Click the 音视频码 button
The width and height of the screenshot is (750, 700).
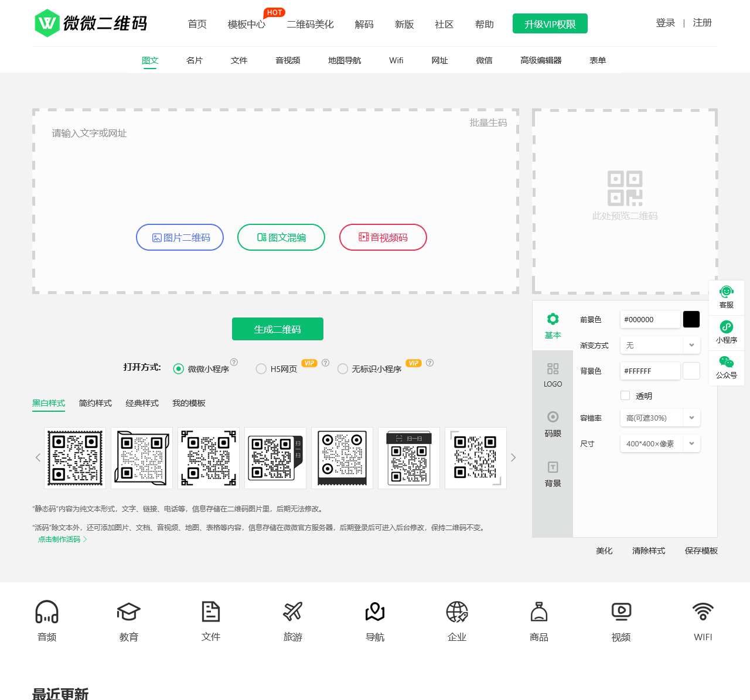383,237
